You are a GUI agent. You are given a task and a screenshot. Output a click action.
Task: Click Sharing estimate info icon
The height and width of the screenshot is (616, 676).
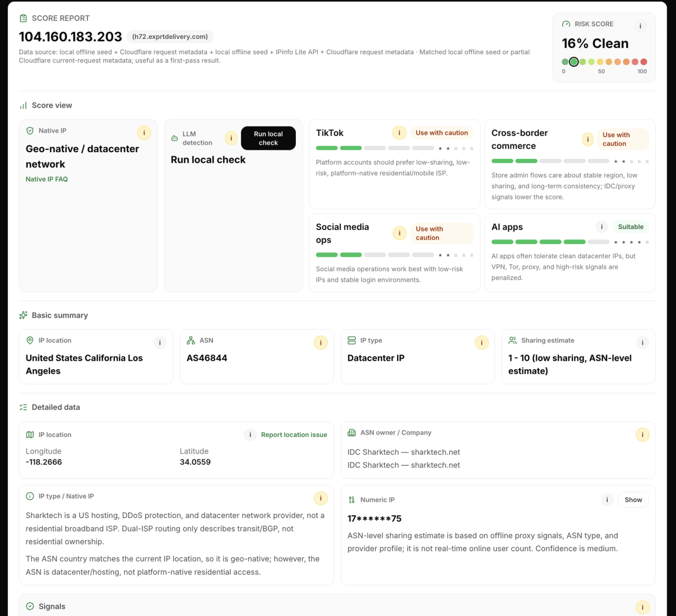(642, 343)
